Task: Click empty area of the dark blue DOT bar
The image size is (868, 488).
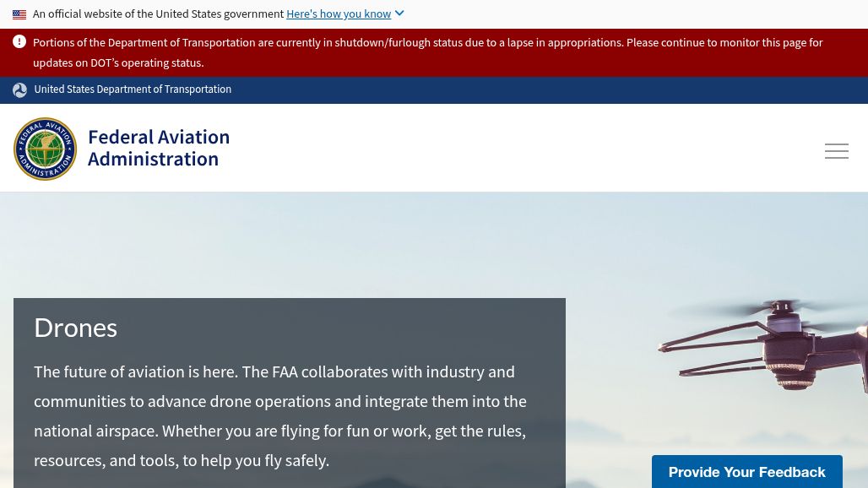Action: tap(549, 90)
